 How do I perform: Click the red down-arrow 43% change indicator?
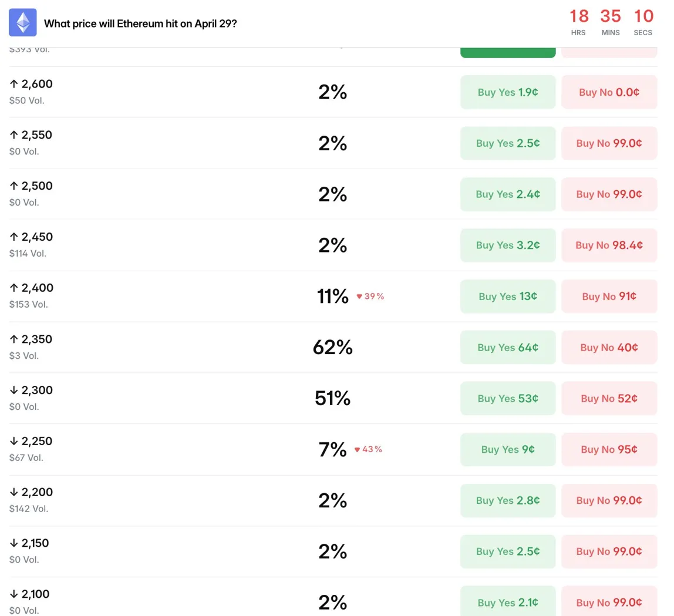tap(368, 450)
